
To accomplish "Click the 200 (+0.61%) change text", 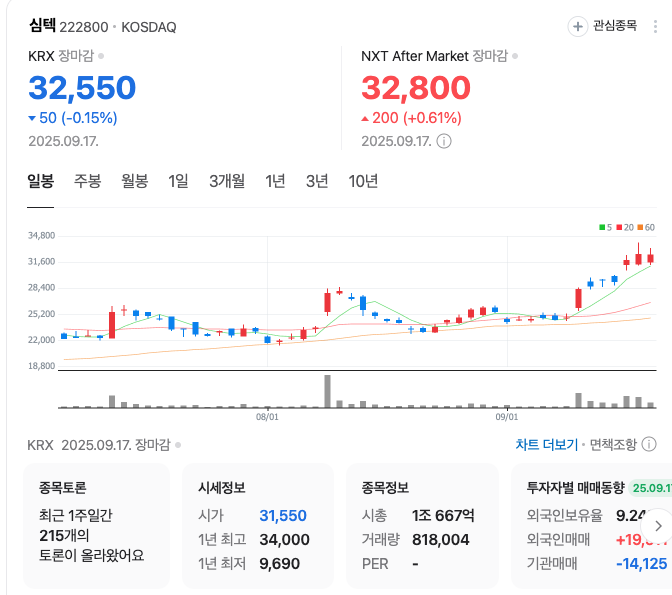I will 417,118.
